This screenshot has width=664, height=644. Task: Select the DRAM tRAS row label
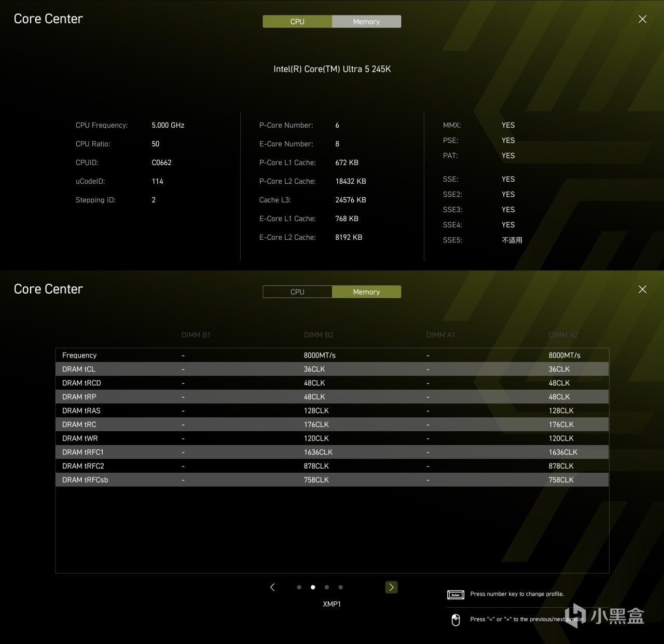[81, 410]
